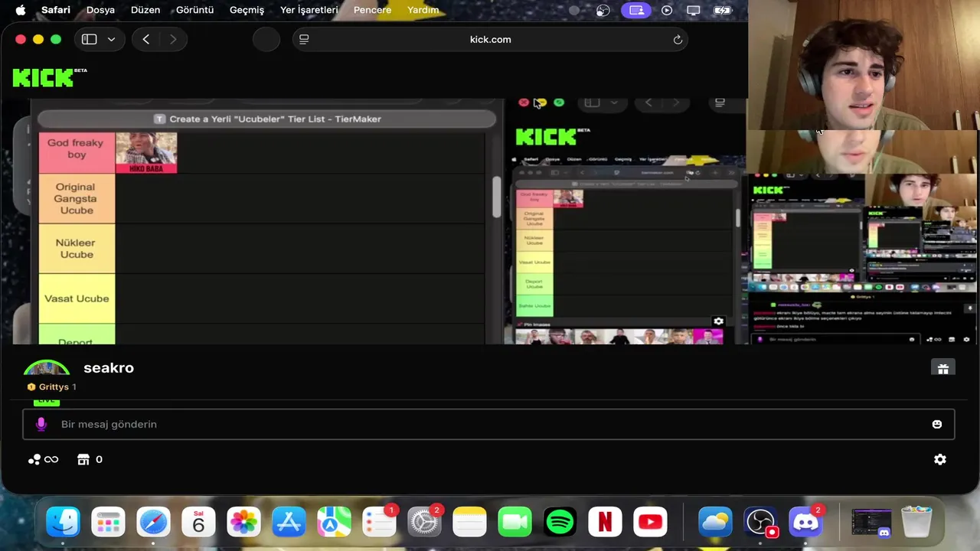Focus the Bir mesaj gönderin chat input
Screen dimensions: 980x551
(x=488, y=424)
